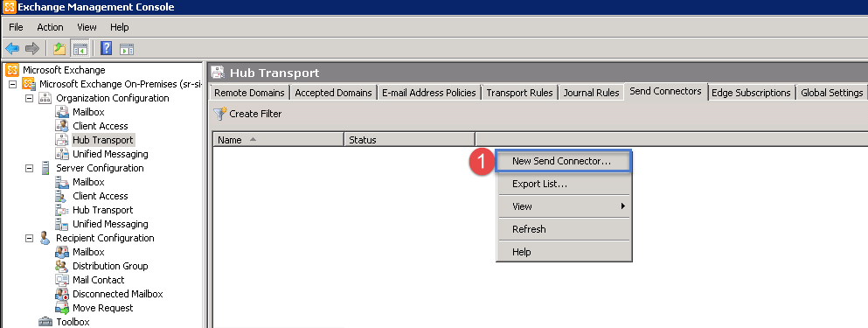Expand the View submenu arrow
The height and width of the screenshot is (328, 868).
point(622,206)
